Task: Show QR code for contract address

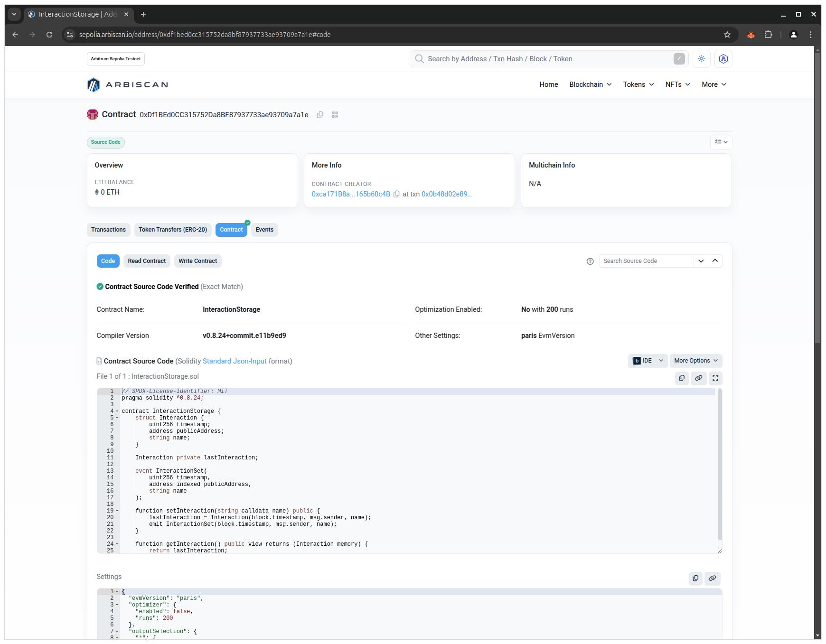Action: pyautogui.click(x=335, y=115)
